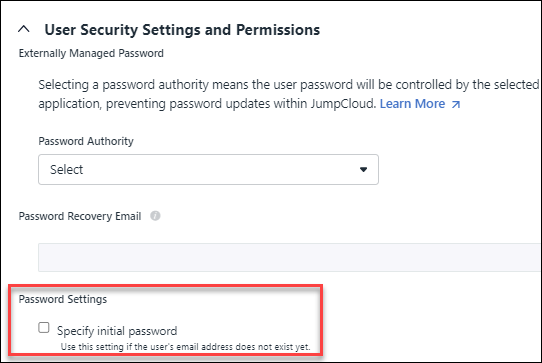The width and height of the screenshot is (542, 363).
Task: Click the Password Recovery Email label
Action: click(x=80, y=216)
